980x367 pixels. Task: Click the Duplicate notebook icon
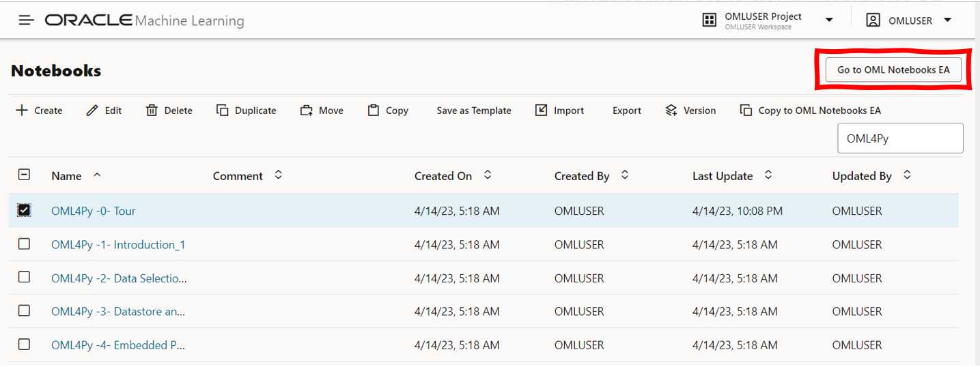[222, 111]
